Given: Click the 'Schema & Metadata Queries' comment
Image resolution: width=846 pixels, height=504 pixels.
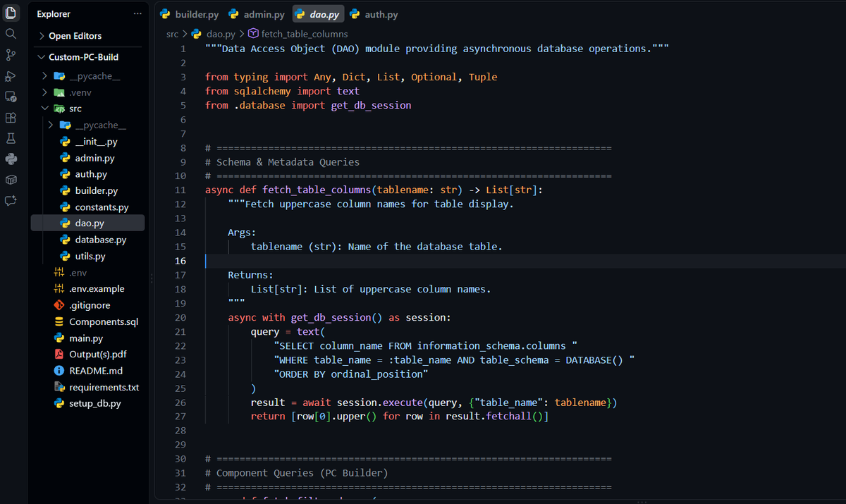Looking at the screenshot, I should 282,162.
